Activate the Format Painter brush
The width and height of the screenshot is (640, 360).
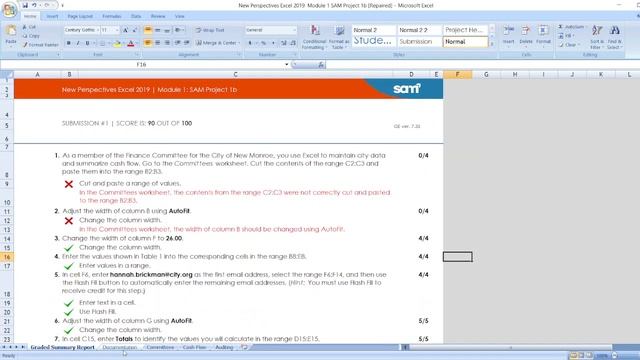click(40, 45)
